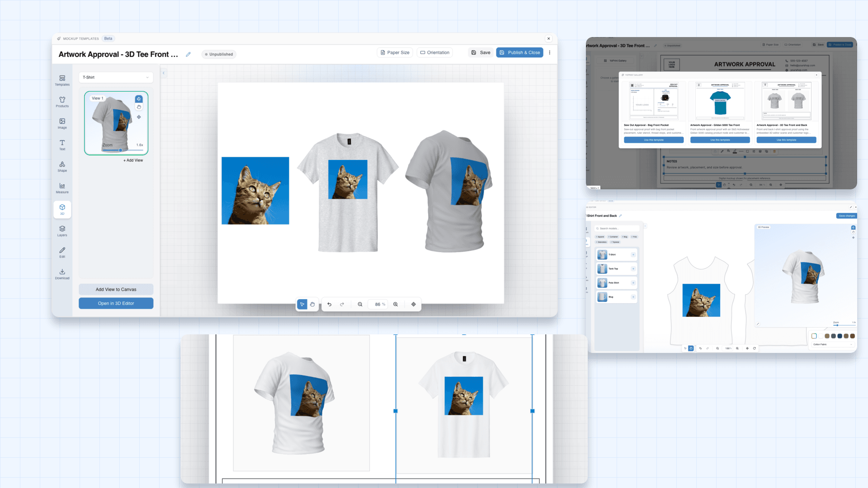Viewport: 868px width, 488px height.
Task: Open the Templates panel in sidebar
Action: pyautogui.click(x=62, y=80)
